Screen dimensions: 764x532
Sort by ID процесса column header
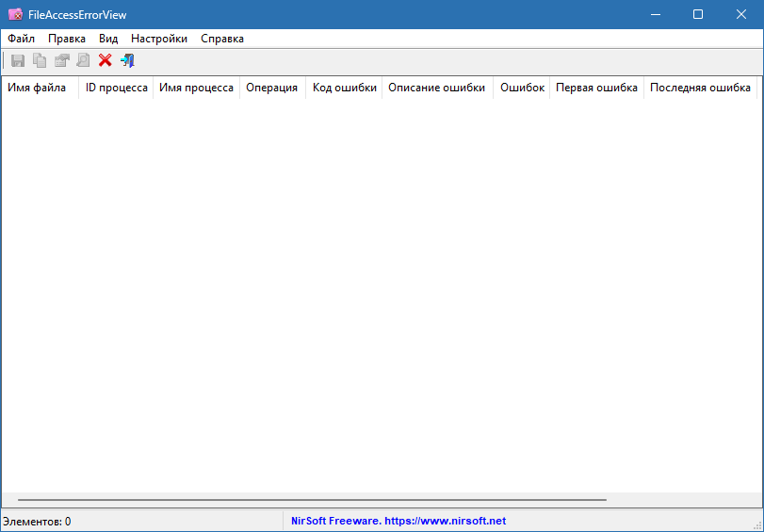[x=116, y=88]
